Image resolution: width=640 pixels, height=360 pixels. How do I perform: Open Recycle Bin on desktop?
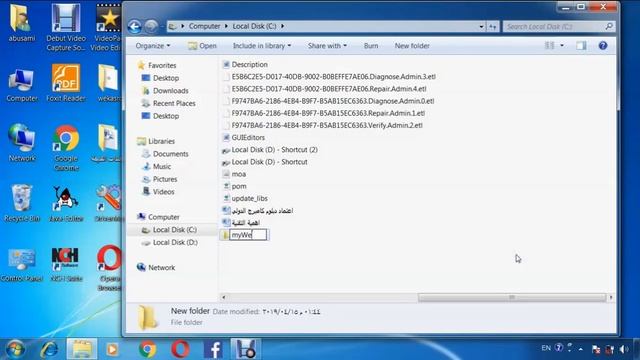(22, 203)
